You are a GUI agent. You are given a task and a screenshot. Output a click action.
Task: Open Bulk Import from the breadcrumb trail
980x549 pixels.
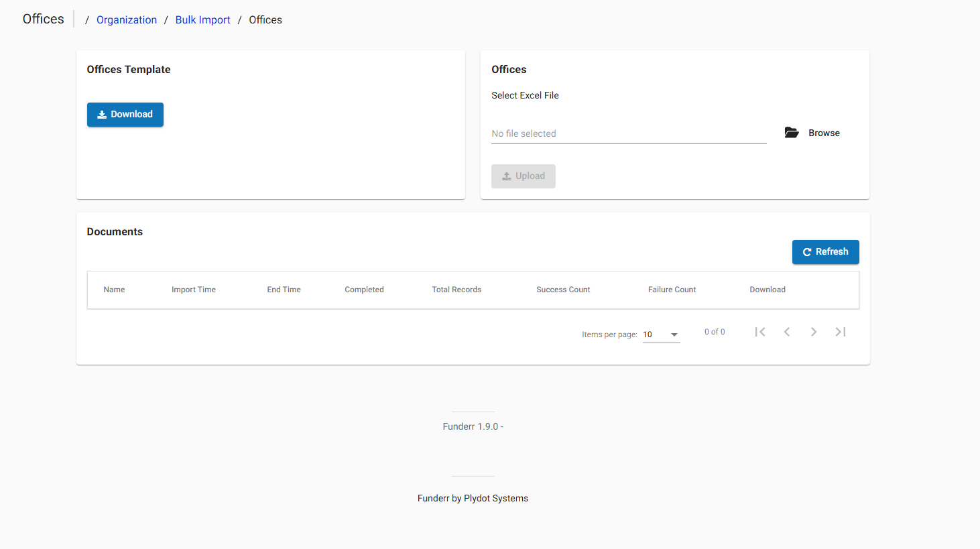(202, 19)
